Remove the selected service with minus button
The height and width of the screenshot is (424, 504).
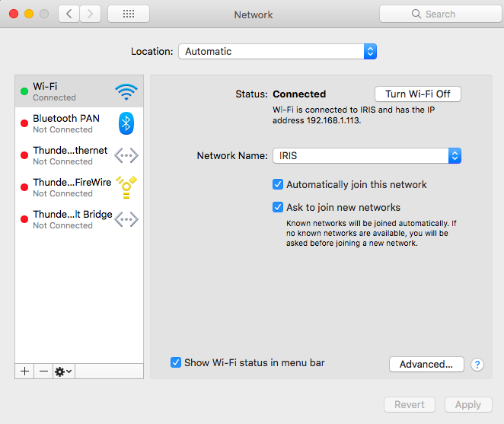(43, 371)
